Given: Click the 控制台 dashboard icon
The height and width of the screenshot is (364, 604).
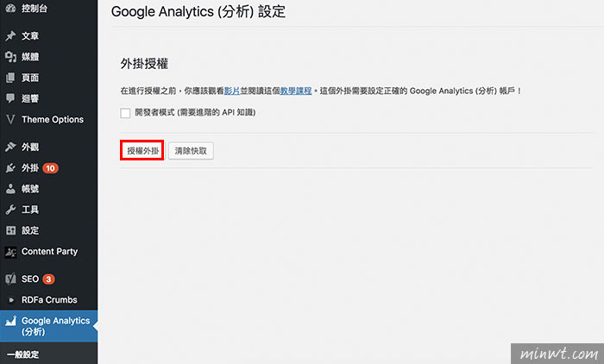Looking at the screenshot, I should click(x=10, y=8).
